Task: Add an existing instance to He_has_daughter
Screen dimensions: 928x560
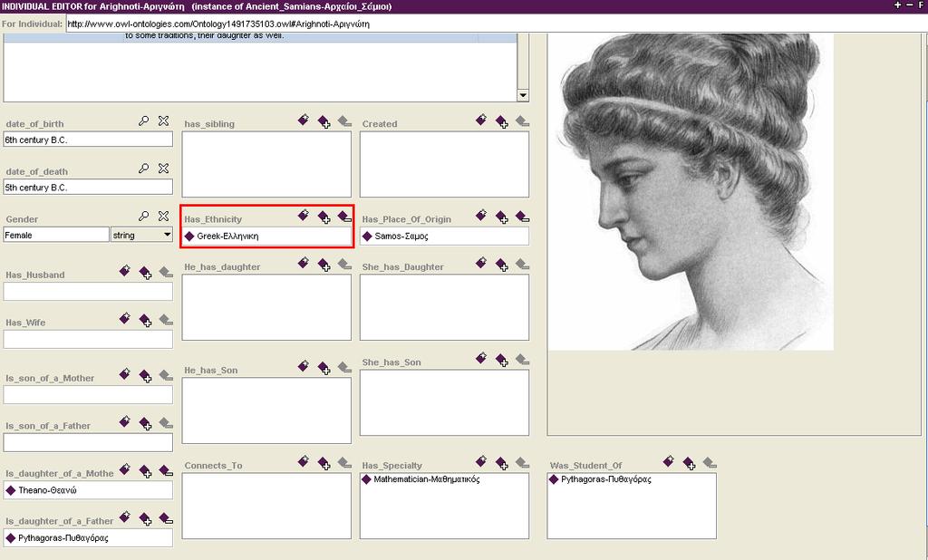Action: pyautogui.click(x=324, y=265)
